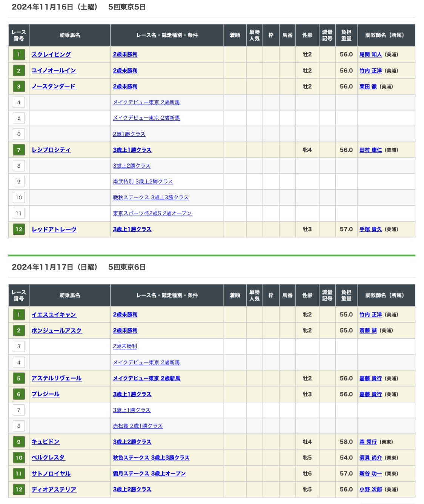The height and width of the screenshot is (504, 424).
Task: Open the 秋色ステークス 3歳上3勝クラス race link
Action: point(151,458)
